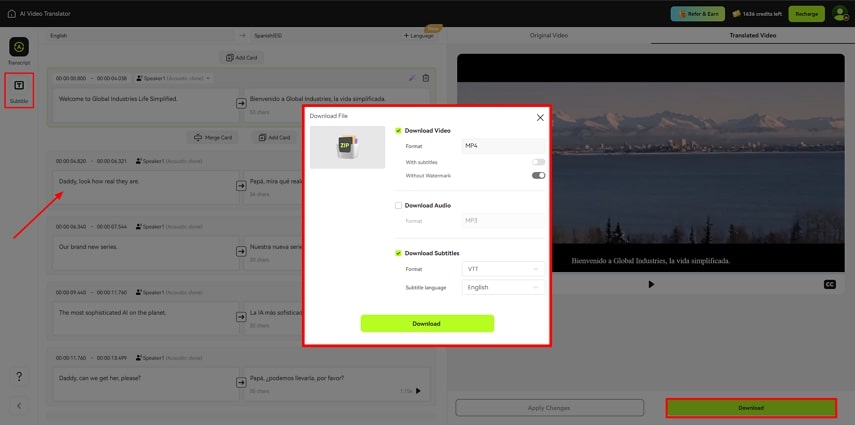The image size is (855, 425).
Task: Open the Transcript panel icon
Action: point(19,47)
